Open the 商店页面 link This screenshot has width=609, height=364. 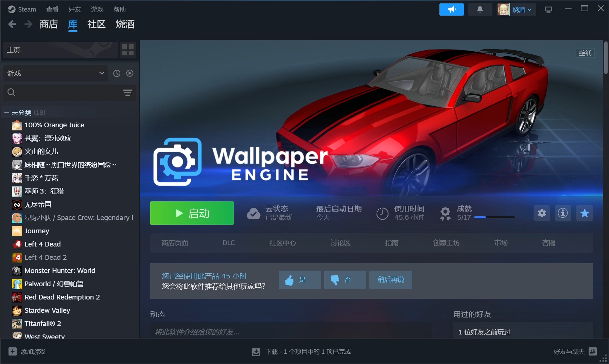tap(175, 243)
